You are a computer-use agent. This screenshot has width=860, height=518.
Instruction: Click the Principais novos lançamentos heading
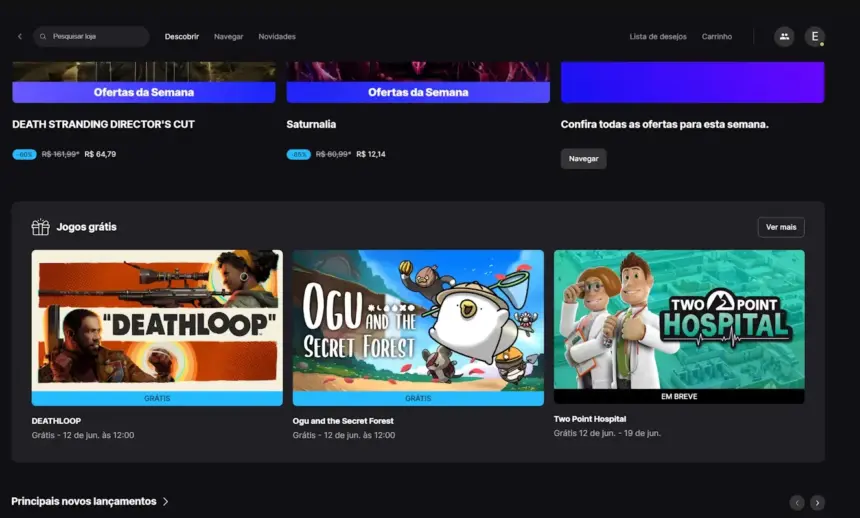point(84,502)
